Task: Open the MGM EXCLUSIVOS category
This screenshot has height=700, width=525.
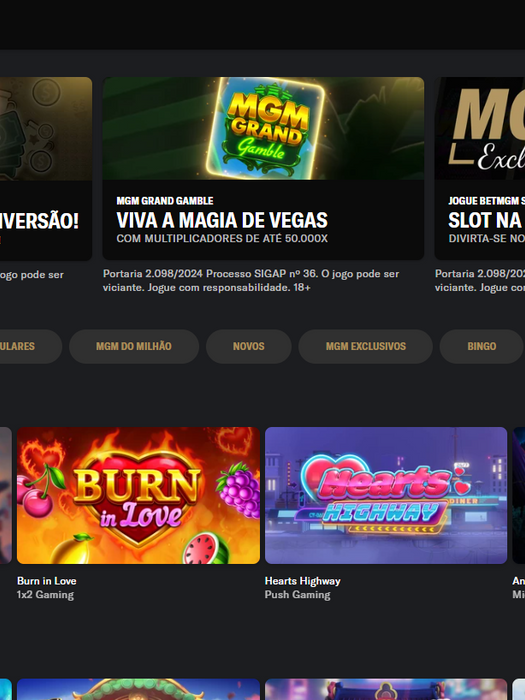Action: (x=366, y=346)
